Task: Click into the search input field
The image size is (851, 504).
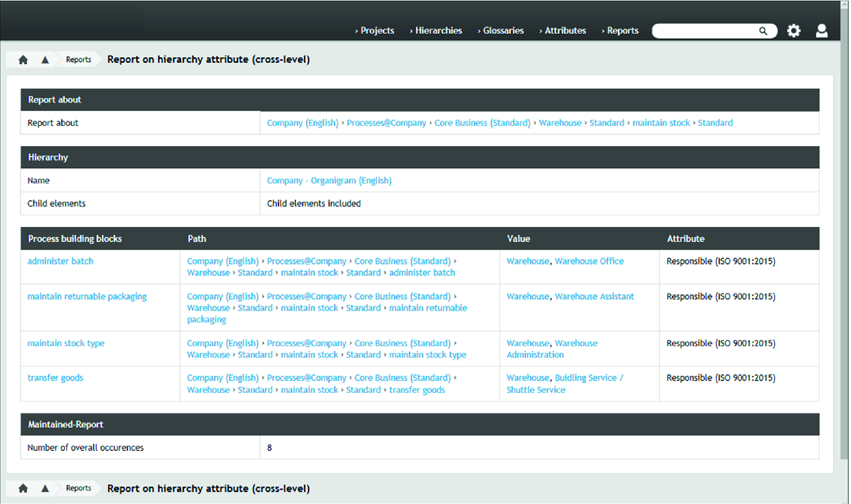Action: tap(704, 31)
